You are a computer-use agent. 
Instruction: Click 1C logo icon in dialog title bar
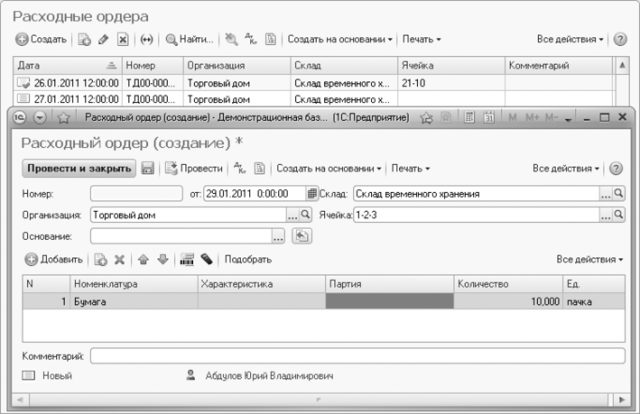[x=19, y=118]
